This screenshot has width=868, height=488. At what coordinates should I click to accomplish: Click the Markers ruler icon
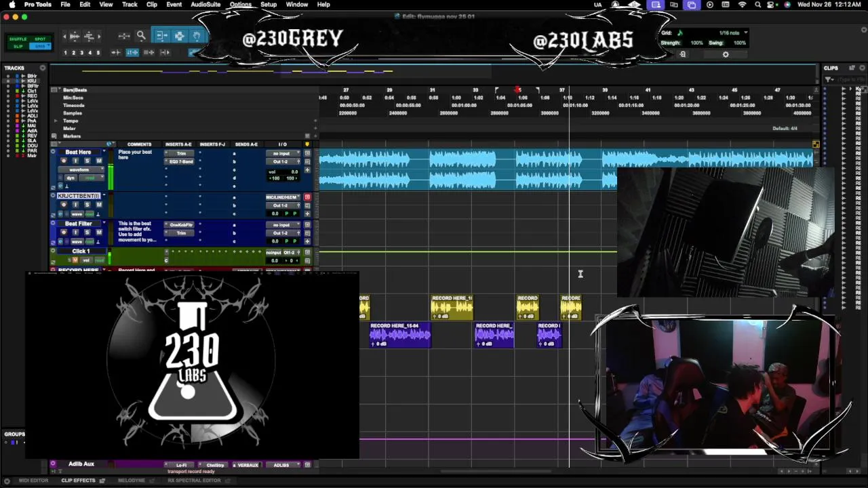click(56, 136)
